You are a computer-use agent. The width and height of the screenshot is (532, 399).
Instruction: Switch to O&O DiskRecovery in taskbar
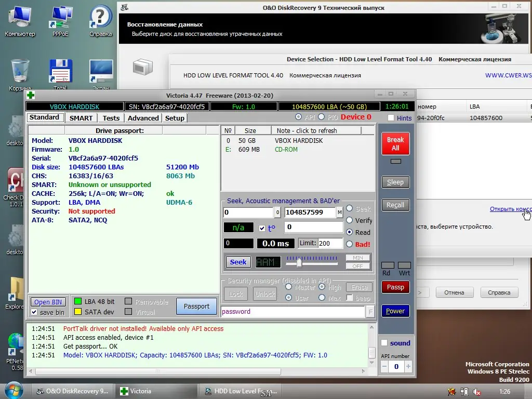72,391
